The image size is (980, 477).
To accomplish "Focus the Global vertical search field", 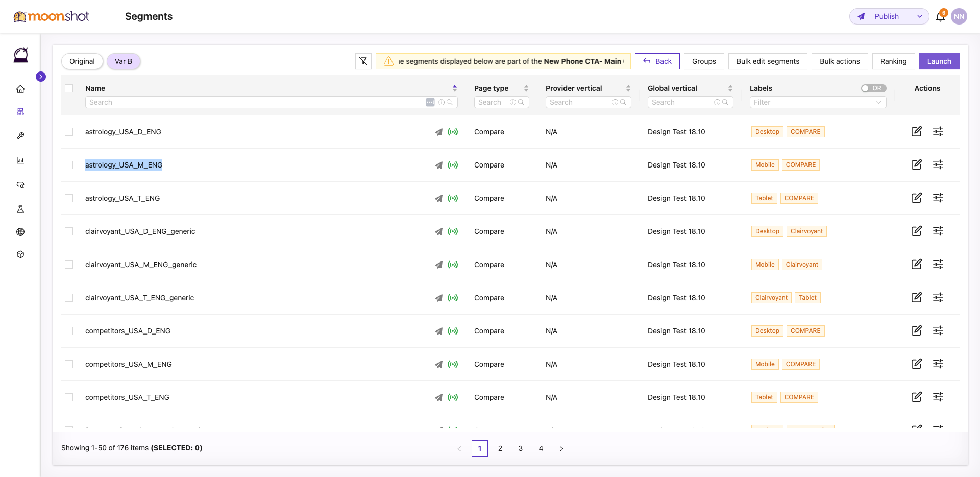I will click(x=690, y=102).
